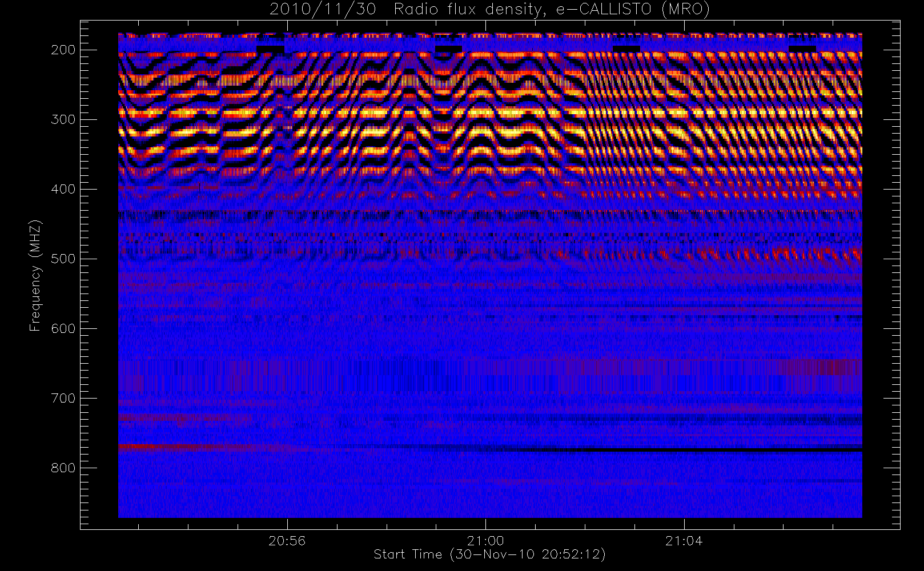Click the 'Start Time (30-Nov-10 20:52:12)' label
Screen dimensions: 924x571
tap(489, 554)
